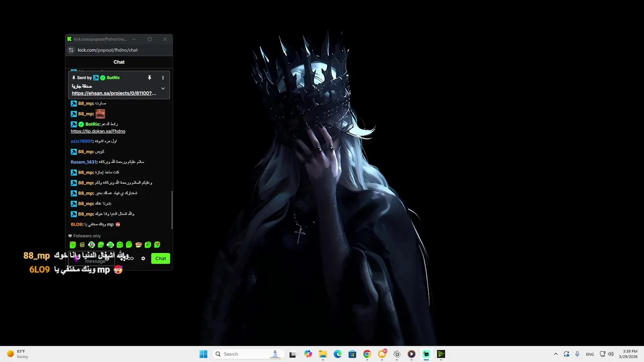Unpin the pinned BotRix message
Screen dimensions: 644x362
point(149,78)
